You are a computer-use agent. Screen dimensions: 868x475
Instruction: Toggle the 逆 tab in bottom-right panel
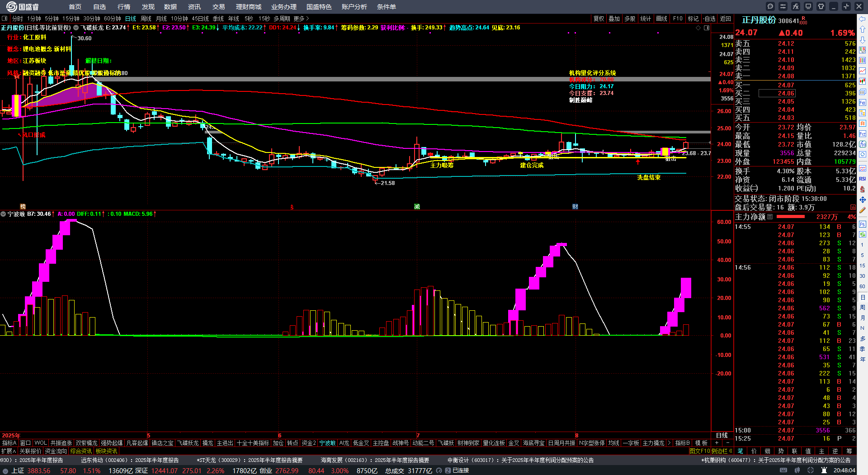[835, 451]
